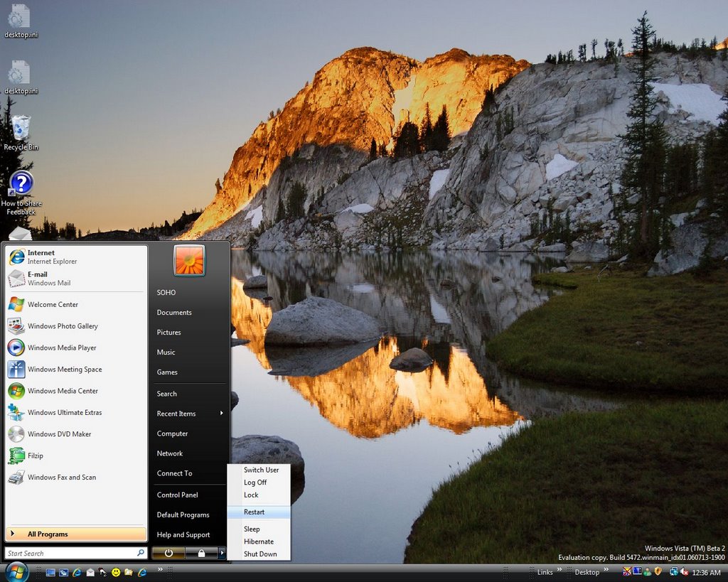
Task: Open Network from Start menu
Action: 189,453
